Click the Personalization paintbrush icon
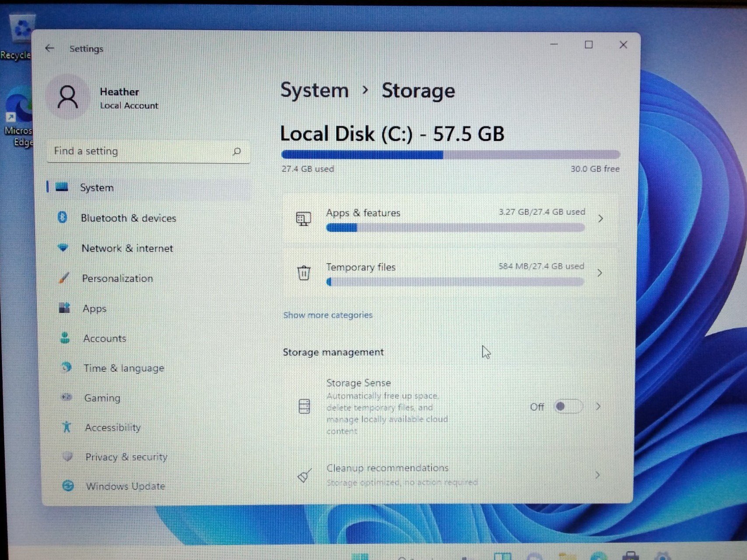Image resolution: width=747 pixels, height=560 pixels. coord(64,278)
